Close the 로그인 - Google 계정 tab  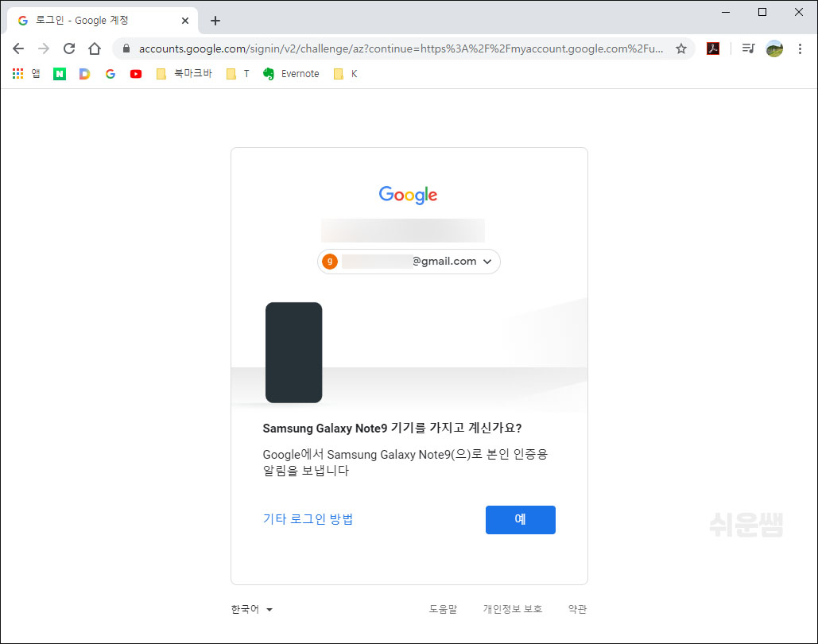(x=185, y=21)
